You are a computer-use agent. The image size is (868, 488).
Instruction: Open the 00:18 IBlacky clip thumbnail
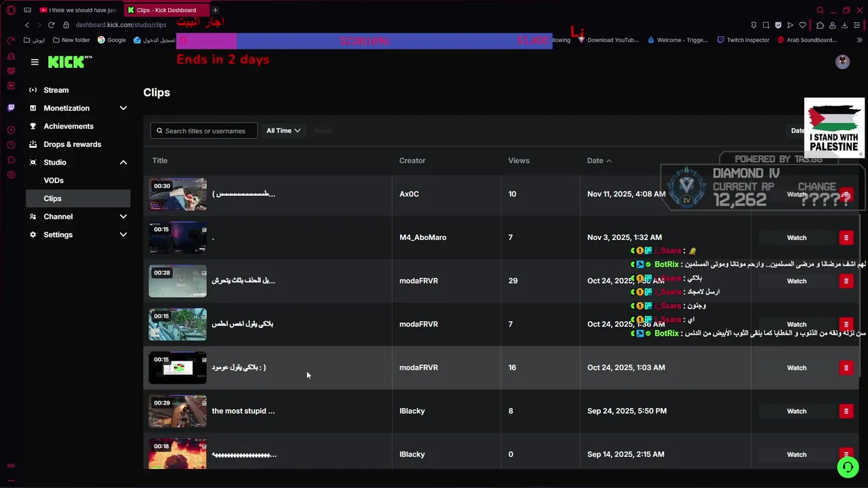pos(178,454)
